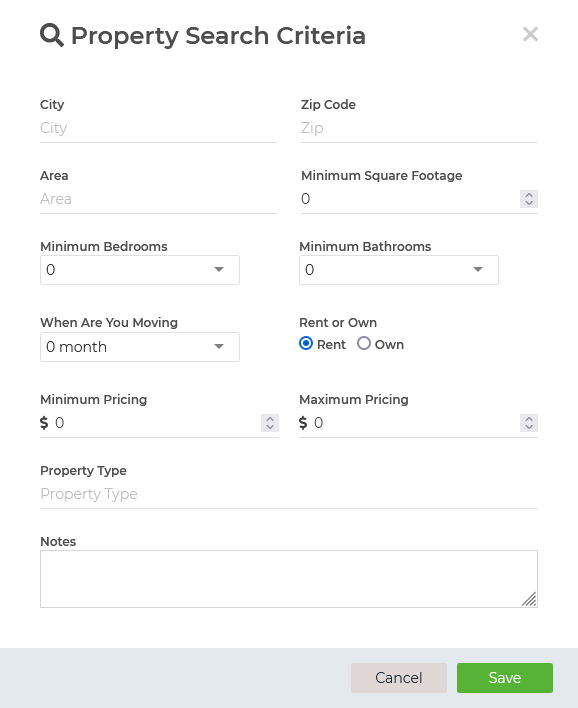
Task: Expand the When Are You Moving dropdown
Action: tap(140, 347)
